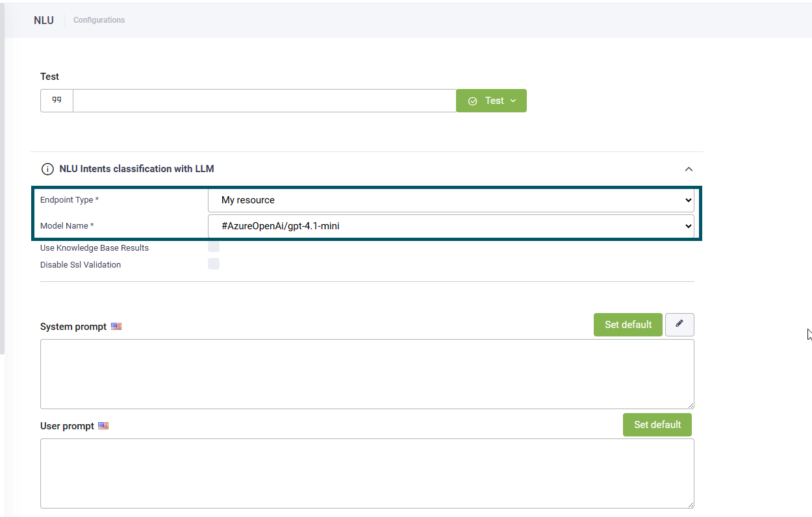The height and width of the screenshot is (517, 812).
Task: Collapse the NLU Intents classification section chevron
Action: (x=689, y=169)
